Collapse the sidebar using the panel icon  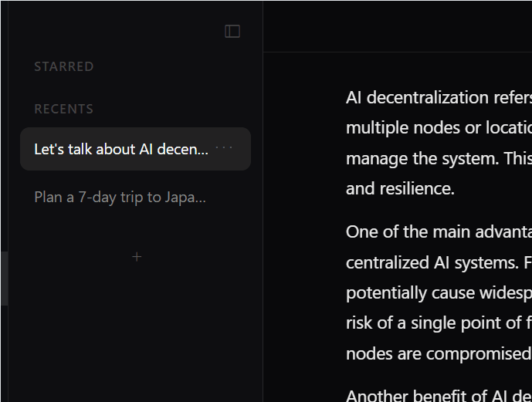232,31
